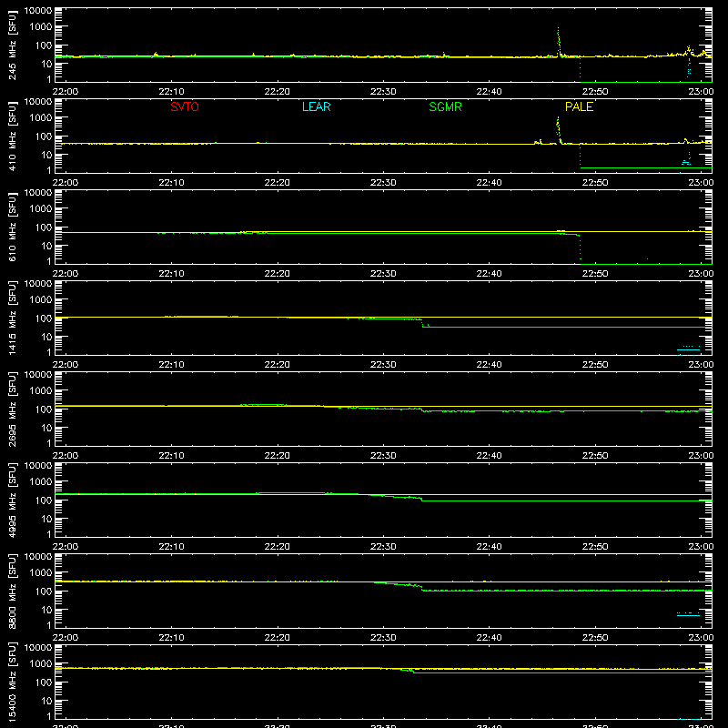Select the 2695 MHz [SFU] axis label

[x=12, y=409]
